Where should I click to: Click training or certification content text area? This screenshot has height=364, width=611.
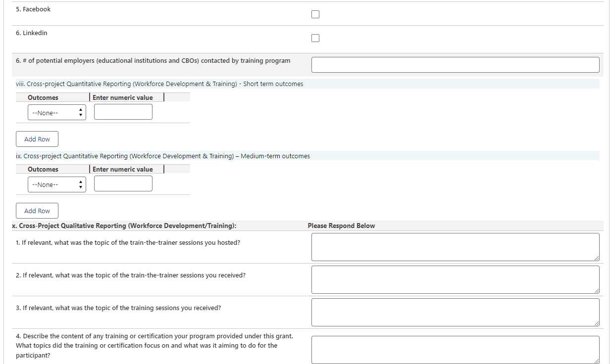(455, 350)
